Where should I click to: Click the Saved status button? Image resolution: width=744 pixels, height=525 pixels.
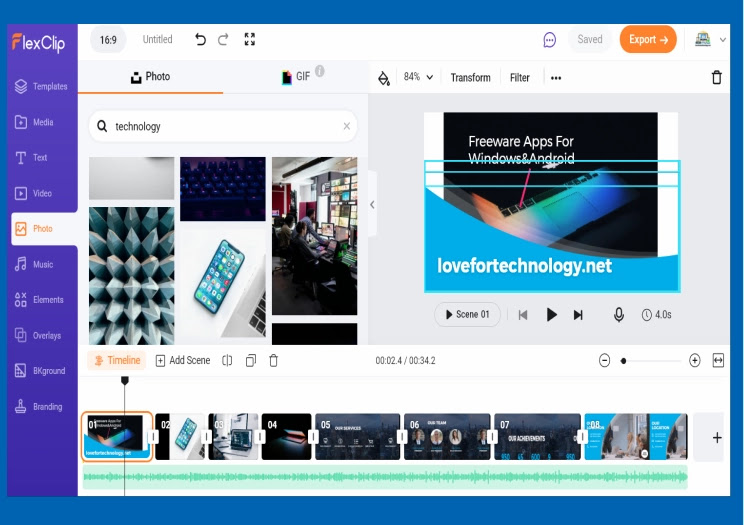pyautogui.click(x=590, y=39)
